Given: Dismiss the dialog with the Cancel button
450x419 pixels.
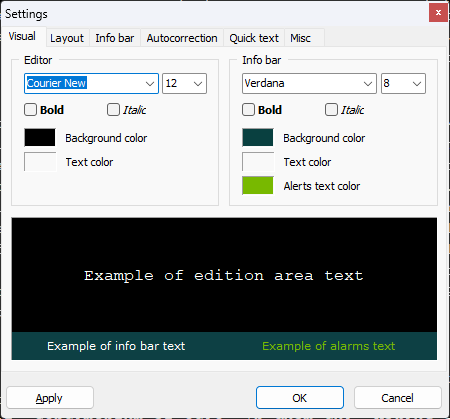Looking at the screenshot, I should (398, 398).
